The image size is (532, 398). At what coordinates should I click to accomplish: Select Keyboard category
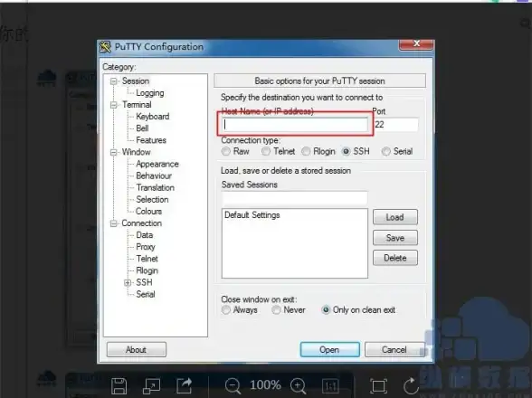coord(153,117)
